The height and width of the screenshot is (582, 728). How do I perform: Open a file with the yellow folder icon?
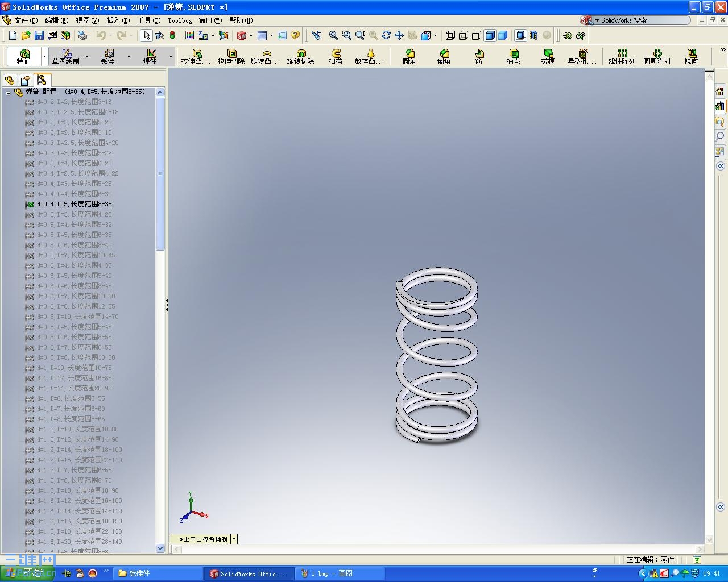pos(26,35)
